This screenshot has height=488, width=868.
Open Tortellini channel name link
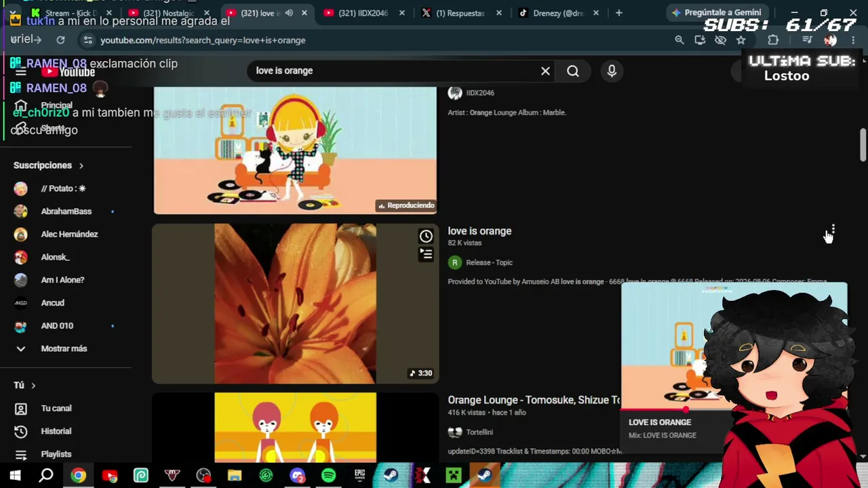coord(479,432)
